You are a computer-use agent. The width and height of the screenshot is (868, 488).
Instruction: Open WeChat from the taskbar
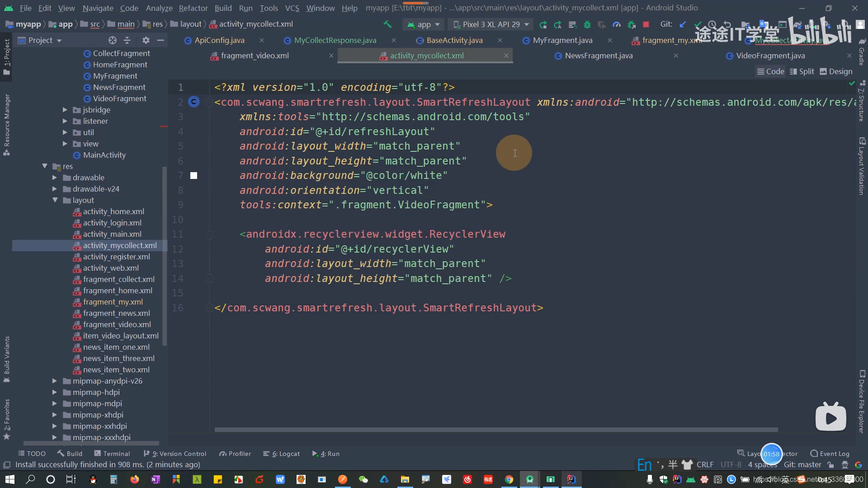[x=363, y=479]
